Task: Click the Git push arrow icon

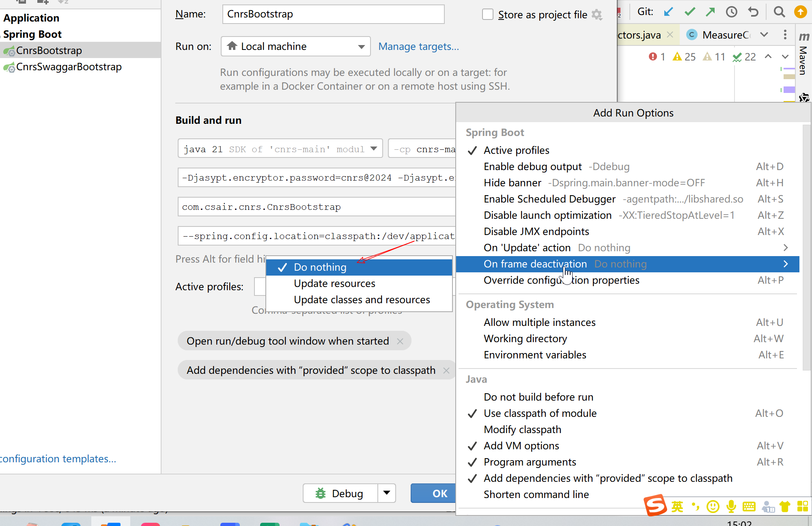Action: 710,12
